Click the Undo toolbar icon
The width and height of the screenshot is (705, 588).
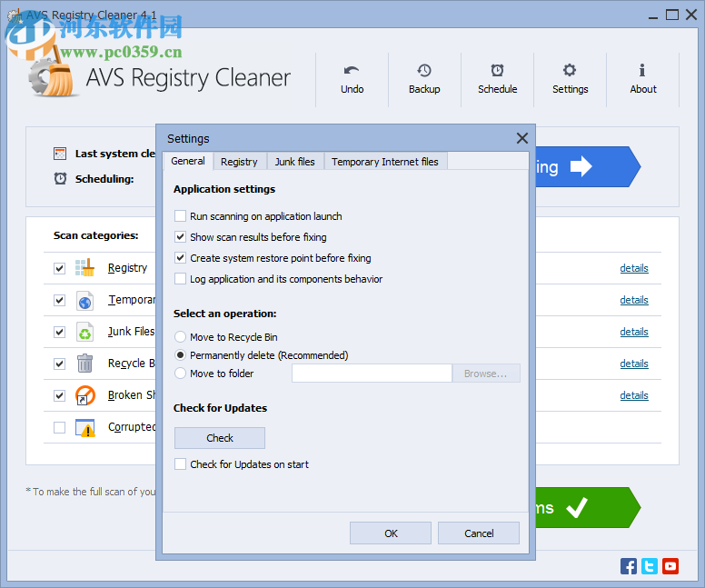point(352,71)
